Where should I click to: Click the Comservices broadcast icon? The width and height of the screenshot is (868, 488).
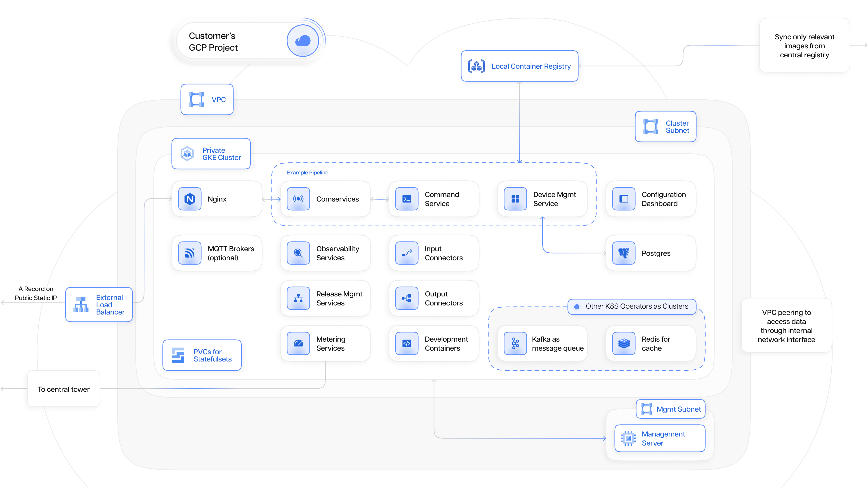[x=298, y=199]
